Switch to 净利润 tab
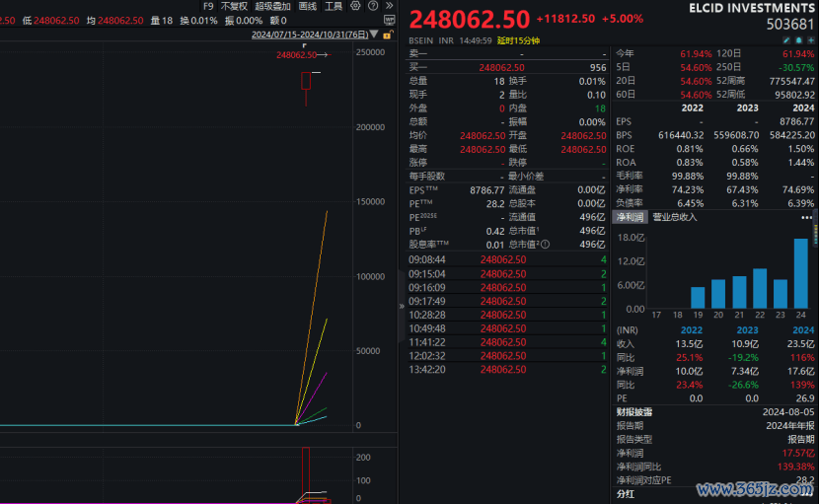819x504 pixels. coord(630,217)
